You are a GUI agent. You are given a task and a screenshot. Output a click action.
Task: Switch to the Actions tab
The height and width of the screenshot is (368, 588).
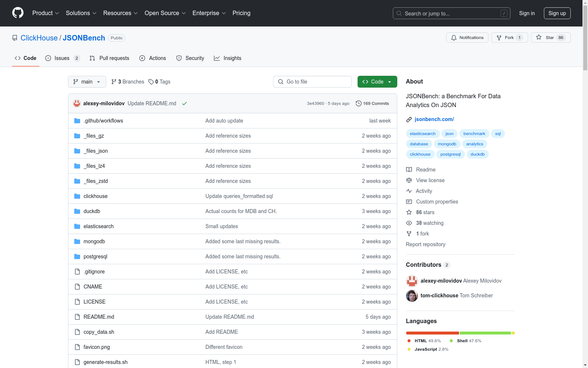tap(153, 58)
